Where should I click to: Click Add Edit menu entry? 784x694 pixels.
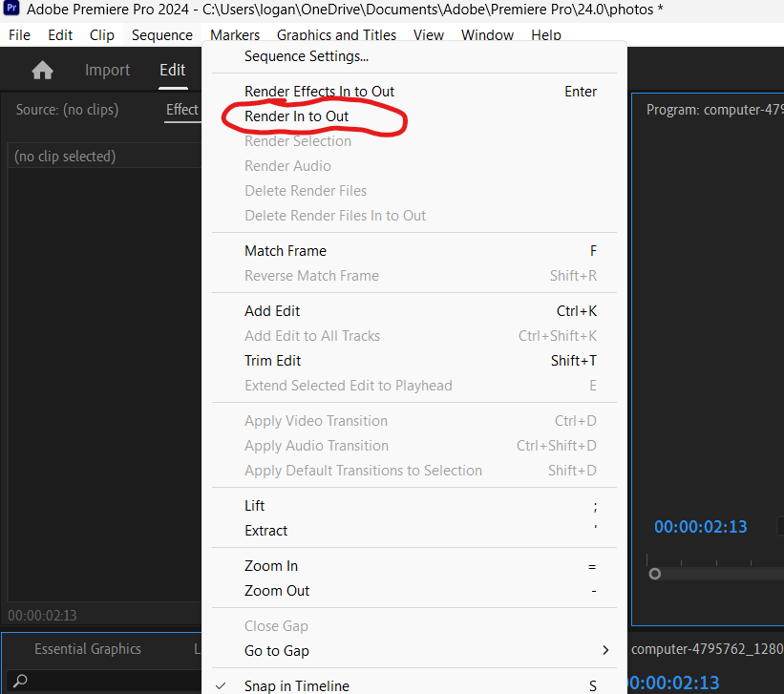coord(272,311)
